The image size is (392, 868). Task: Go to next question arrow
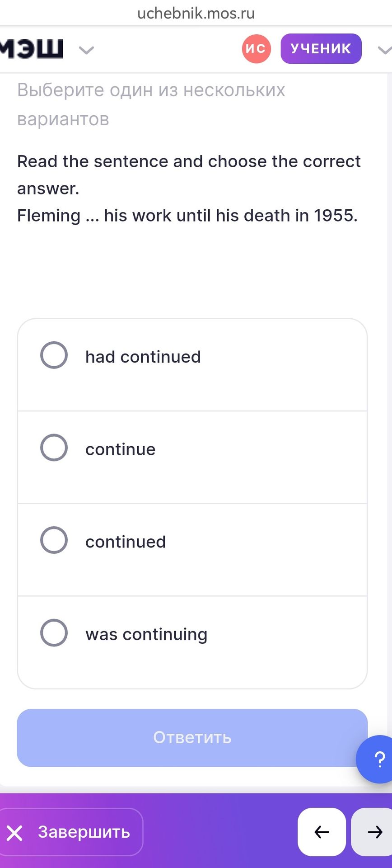[x=372, y=832]
